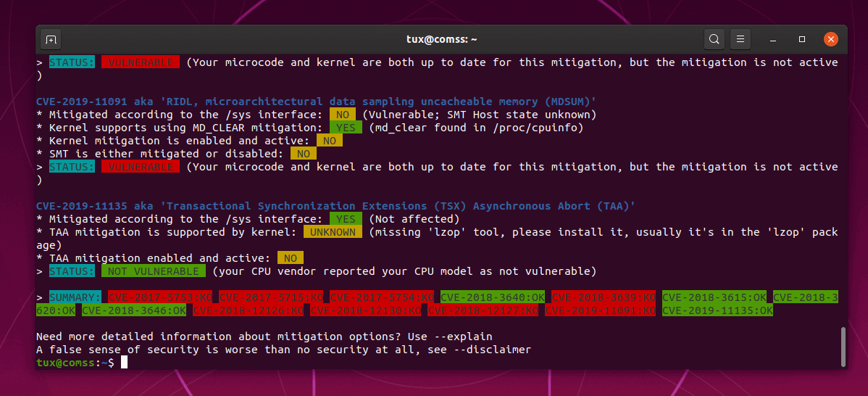
Task: Click CVE-2017-5753:KO in summary
Action: (x=160, y=297)
